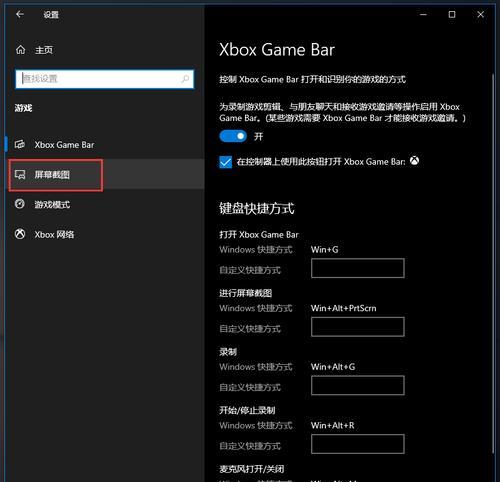Maximize the Settings window

pyautogui.click(x=452, y=15)
